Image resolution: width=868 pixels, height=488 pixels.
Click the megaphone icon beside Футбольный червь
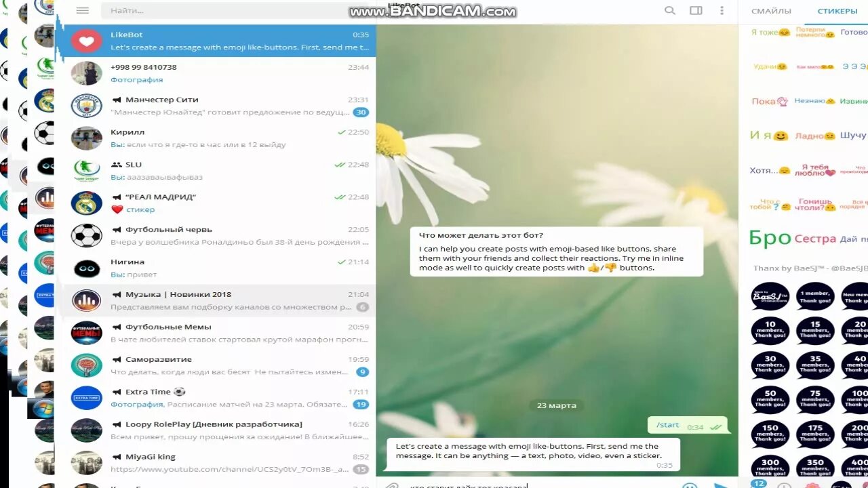pyautogui.click(x=116, y=230)
